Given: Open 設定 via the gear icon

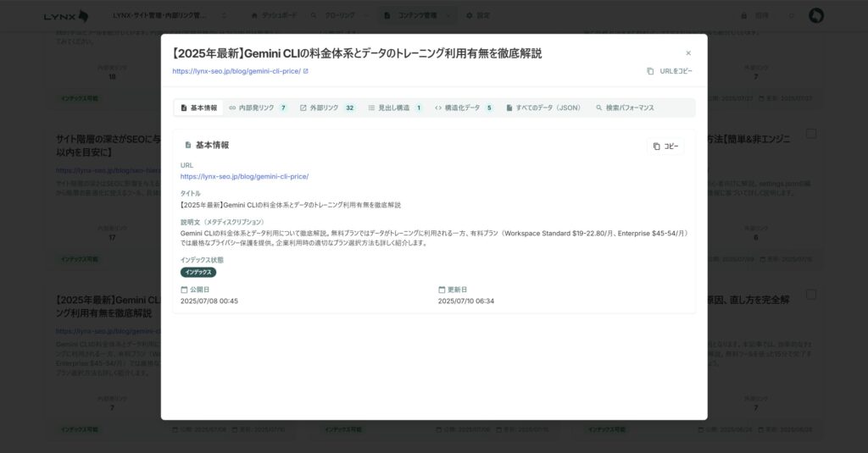Looking at the screenshot, I should pyautogui.click(x=470, y=15).
